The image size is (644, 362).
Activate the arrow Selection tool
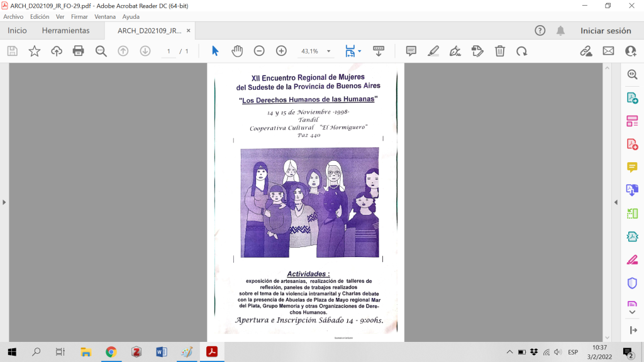[x=215, y=51]
